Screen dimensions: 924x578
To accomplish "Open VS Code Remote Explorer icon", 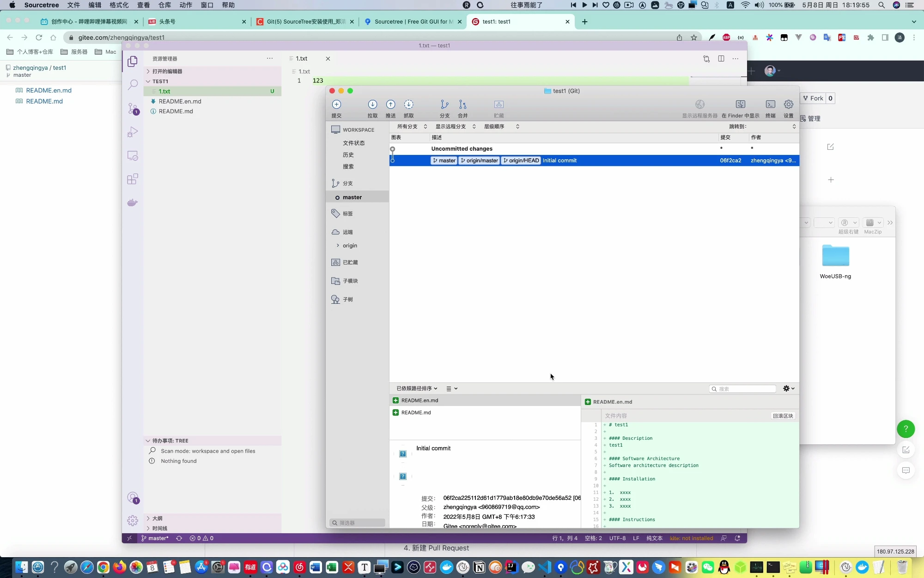I will click(133, 156).
